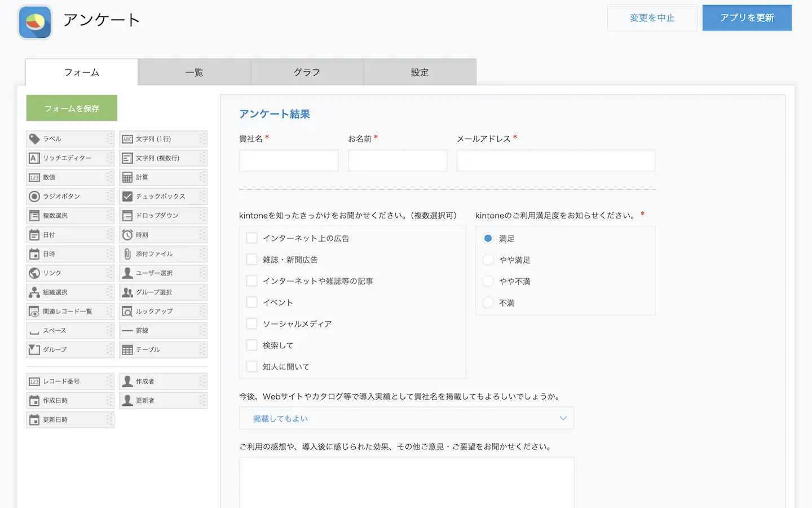Viewport: 812px width, 508px height.
Task: Select the Rich Editor field icon
Action: 34,158
